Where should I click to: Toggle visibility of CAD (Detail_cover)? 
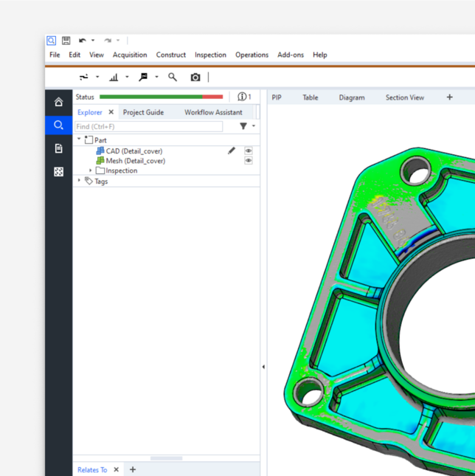click(x=249, y=151)
